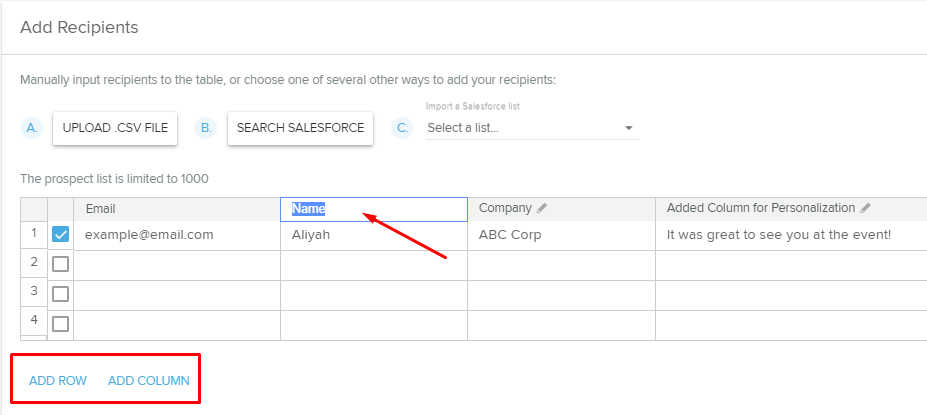This screenshot has height=415, width=927.
Task: Click the Add Row link
Action: point(58,380)
